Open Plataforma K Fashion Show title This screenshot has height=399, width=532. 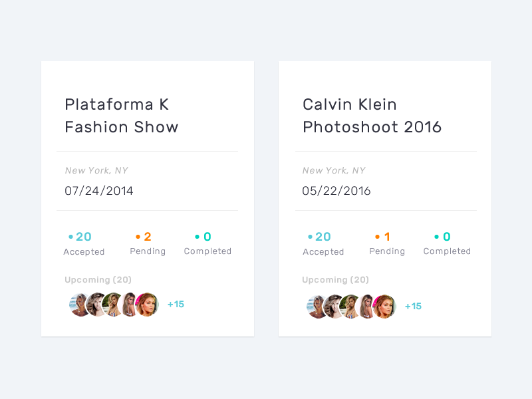click(122, 116)
